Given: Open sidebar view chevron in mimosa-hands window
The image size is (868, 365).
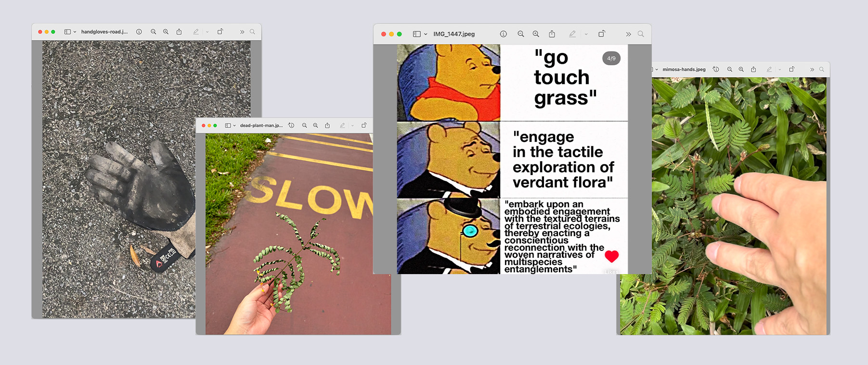Looking at the screenshot, I should tap(657, 70).
